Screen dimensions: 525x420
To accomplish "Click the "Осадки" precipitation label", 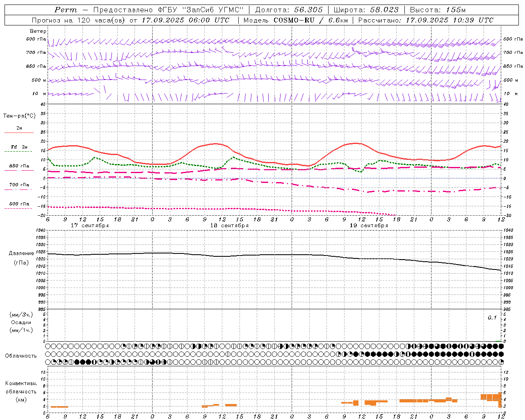I will pos(21,322).
